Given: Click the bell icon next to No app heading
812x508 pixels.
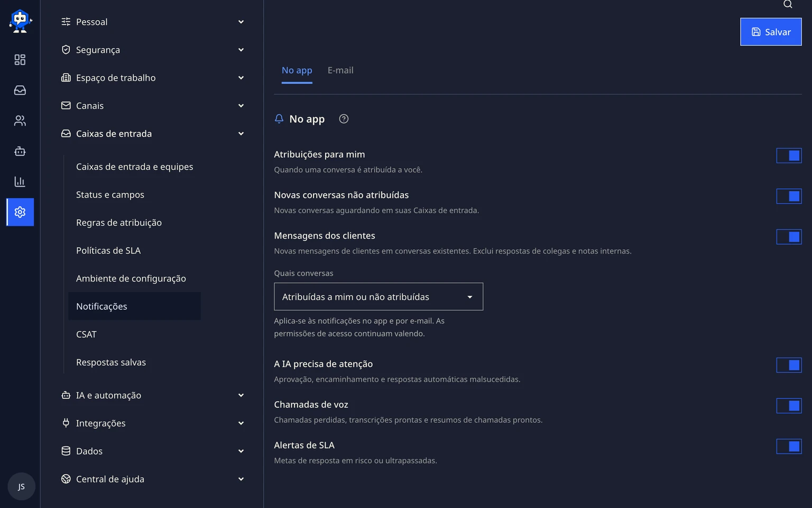Looking at the screenshot, I should (x=279, y=119).
